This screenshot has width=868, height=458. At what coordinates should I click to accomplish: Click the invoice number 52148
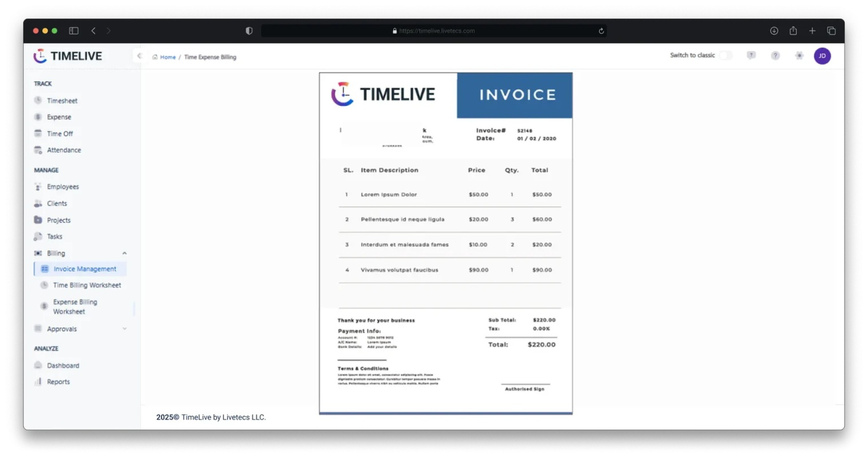(x=525, y=131)
